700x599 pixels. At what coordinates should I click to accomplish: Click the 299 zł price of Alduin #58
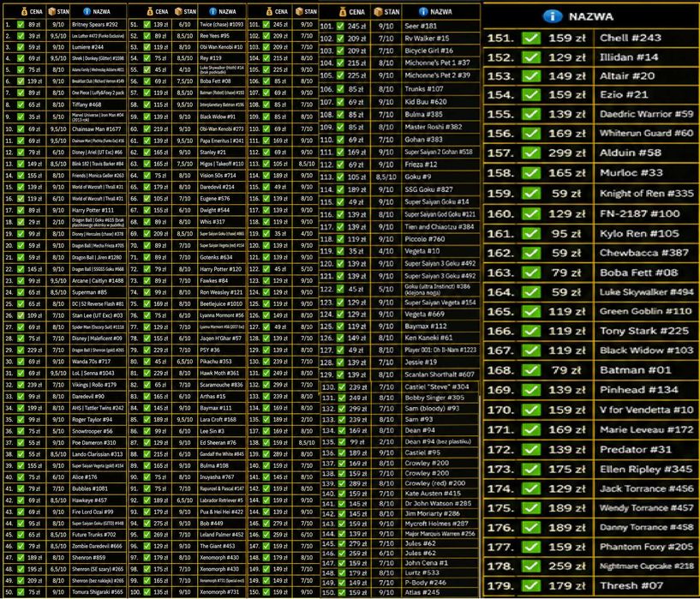pyautogui.click(x=567, y=153)
